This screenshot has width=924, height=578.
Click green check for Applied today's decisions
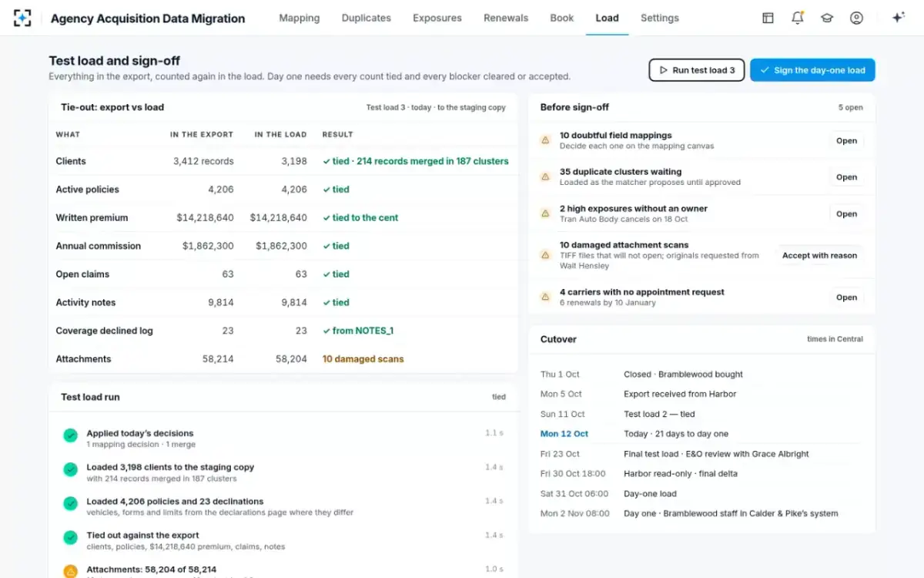point(70,435)
